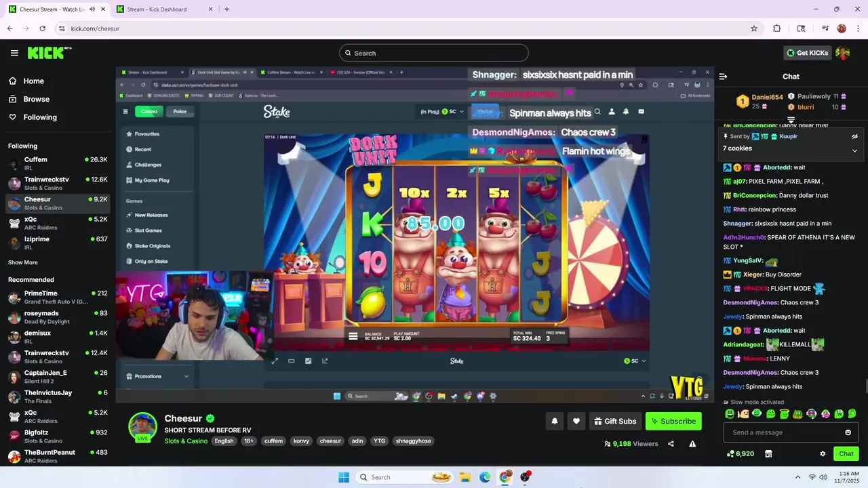
Task: Click Cheesur channel avatar
Action: click(143, 426)
